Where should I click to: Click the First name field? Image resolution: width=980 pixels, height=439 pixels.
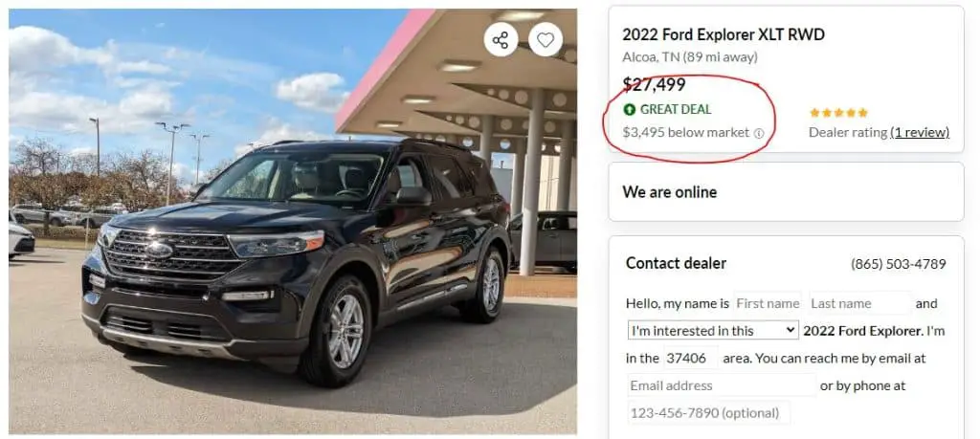[x=768, y=303]
